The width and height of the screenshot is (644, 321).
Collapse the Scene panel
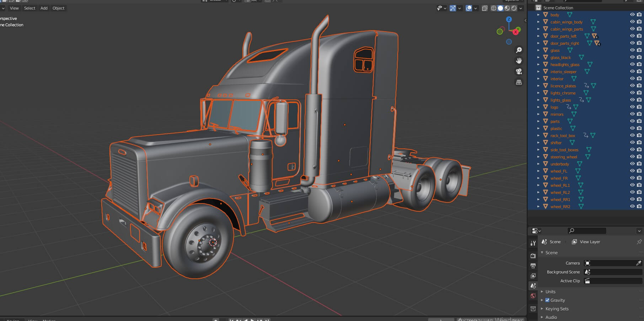[x=542, y=252]
